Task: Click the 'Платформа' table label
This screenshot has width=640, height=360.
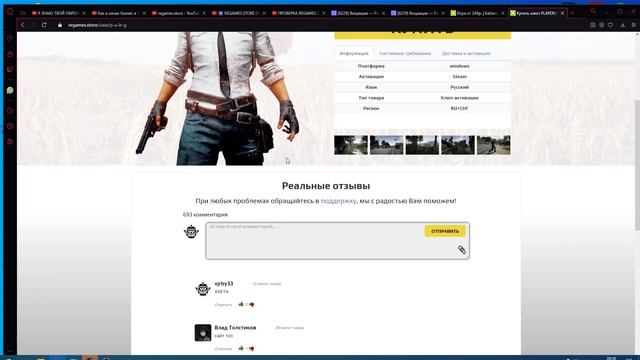Action: tap(371, 66)
